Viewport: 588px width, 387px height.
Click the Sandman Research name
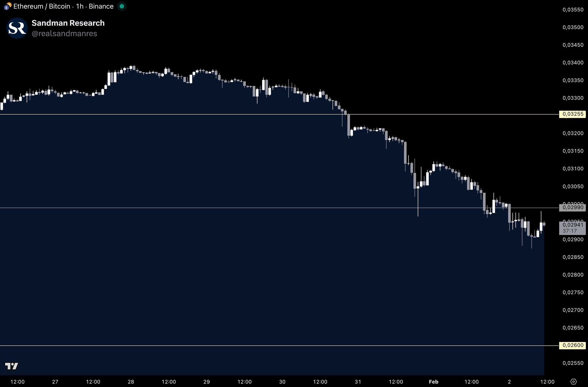pyautogui.click(x=68, y=23)
